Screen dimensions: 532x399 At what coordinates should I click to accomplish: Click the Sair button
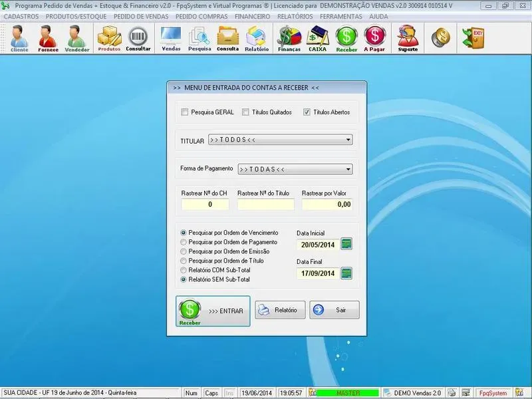(x=334, y=310)
